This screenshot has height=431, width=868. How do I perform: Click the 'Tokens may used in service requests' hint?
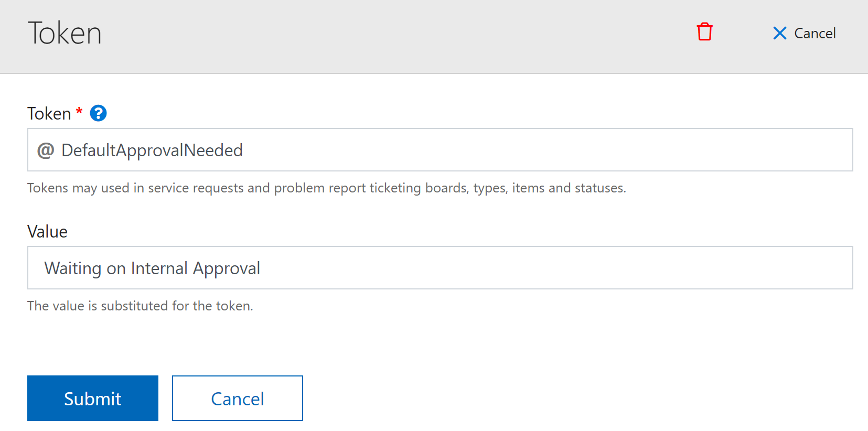(x=327, y=188)
